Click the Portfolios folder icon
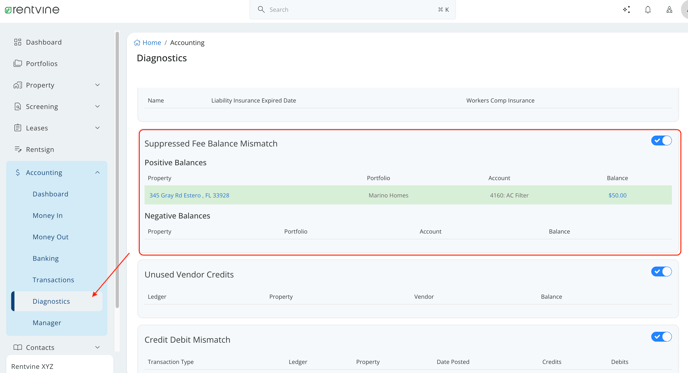Image resolution: width=688 pixels, height=373 pixels. [x=18, y=63]
